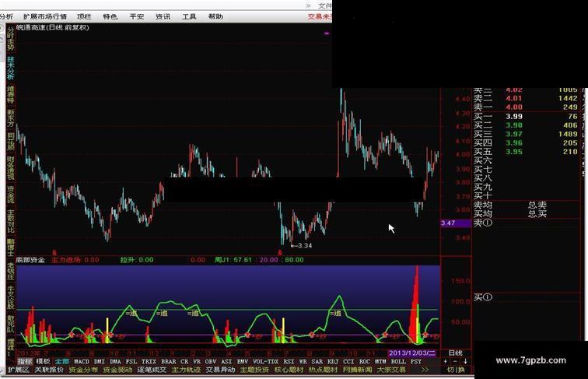The image size is (588, 379).
Task: Open the 顶栏 menu
Action: (x=84, y=16)
